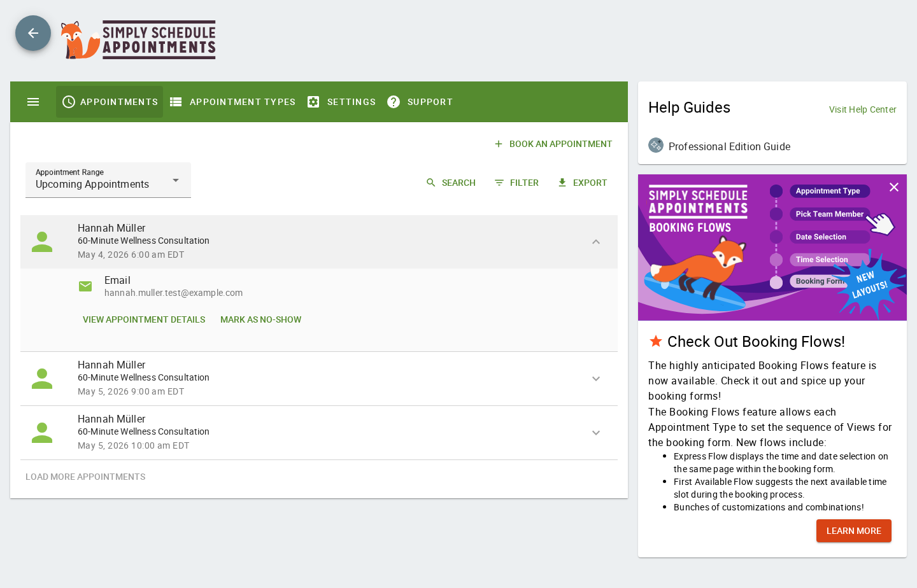Click the 'May 5, 2026 10:00 am EDT' date
Image resolution: width=917 pixels, height=588 pixels.
(134, 445)
